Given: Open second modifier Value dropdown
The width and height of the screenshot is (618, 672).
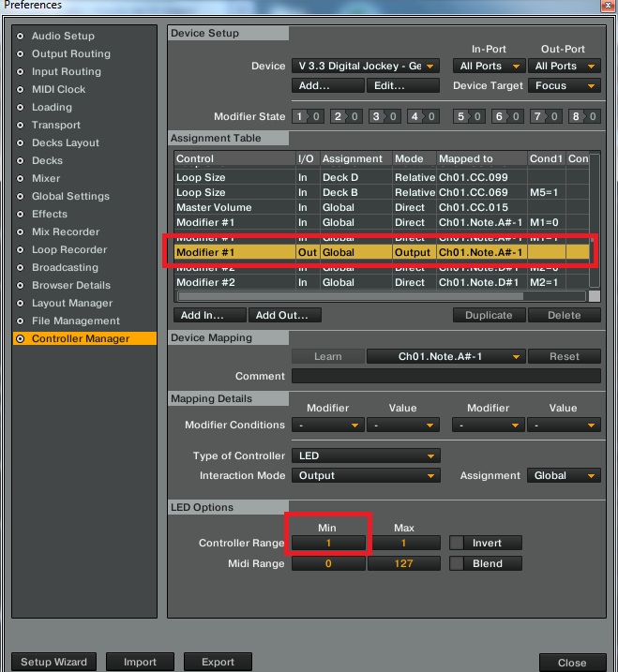Looking at the screenshot, I should pyautogui.click(x=564, y=426).
